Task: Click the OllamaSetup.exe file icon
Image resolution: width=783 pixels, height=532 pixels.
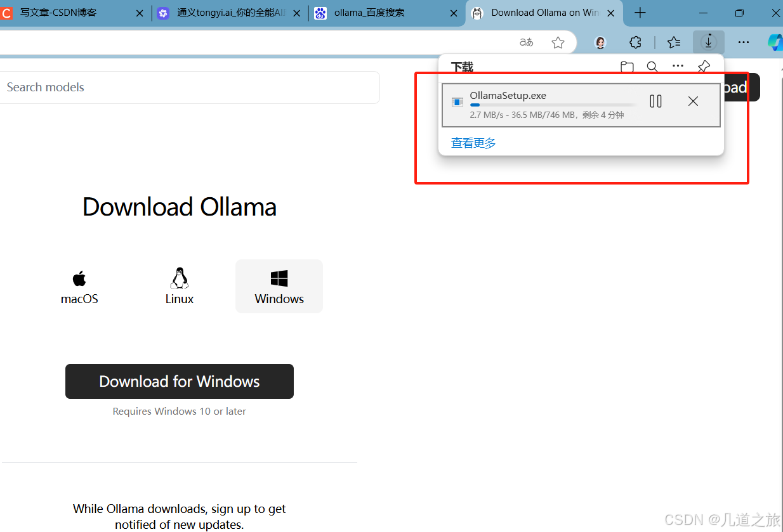Action: (457, 102)
